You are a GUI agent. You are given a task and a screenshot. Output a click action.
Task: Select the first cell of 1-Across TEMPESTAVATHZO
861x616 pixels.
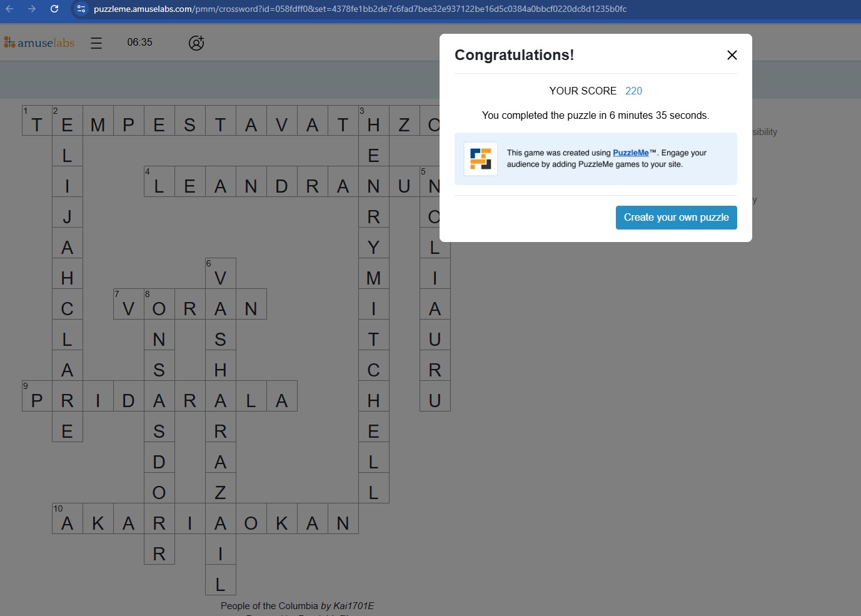pos(37,121)
